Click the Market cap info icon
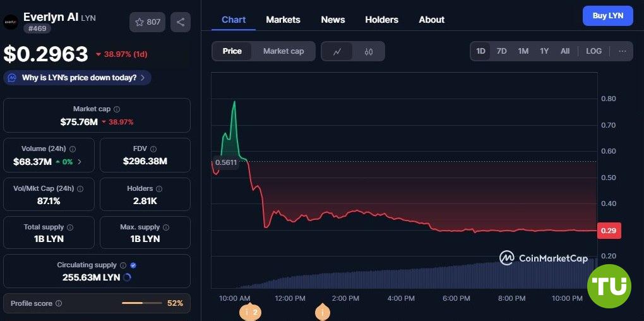644x321 pixels. pos(117,109)
